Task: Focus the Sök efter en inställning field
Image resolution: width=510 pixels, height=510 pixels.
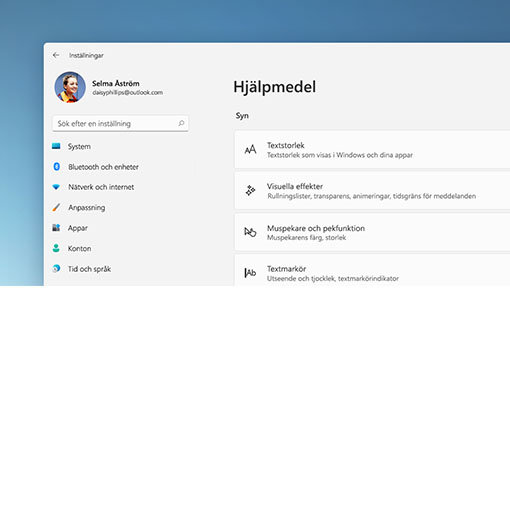Action: 120,124
